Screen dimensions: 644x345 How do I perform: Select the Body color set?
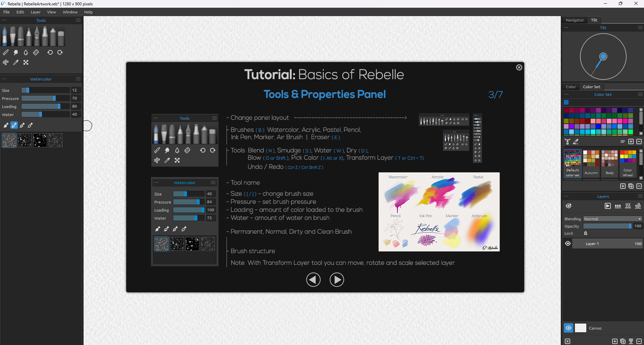tap(609, 163)
